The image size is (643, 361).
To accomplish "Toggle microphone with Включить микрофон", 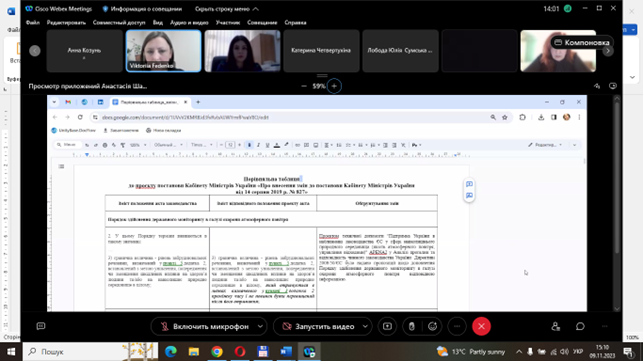I will click(x=205, y=327).
